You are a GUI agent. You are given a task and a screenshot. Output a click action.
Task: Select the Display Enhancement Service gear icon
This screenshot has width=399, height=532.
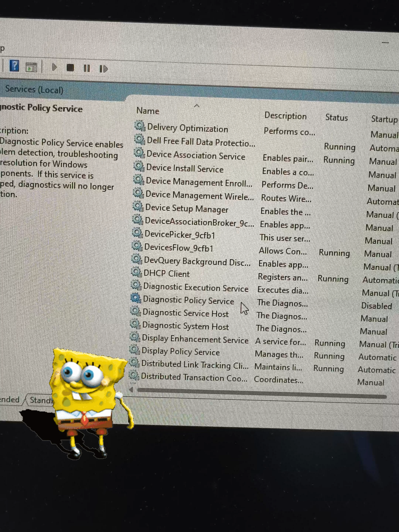135,337
